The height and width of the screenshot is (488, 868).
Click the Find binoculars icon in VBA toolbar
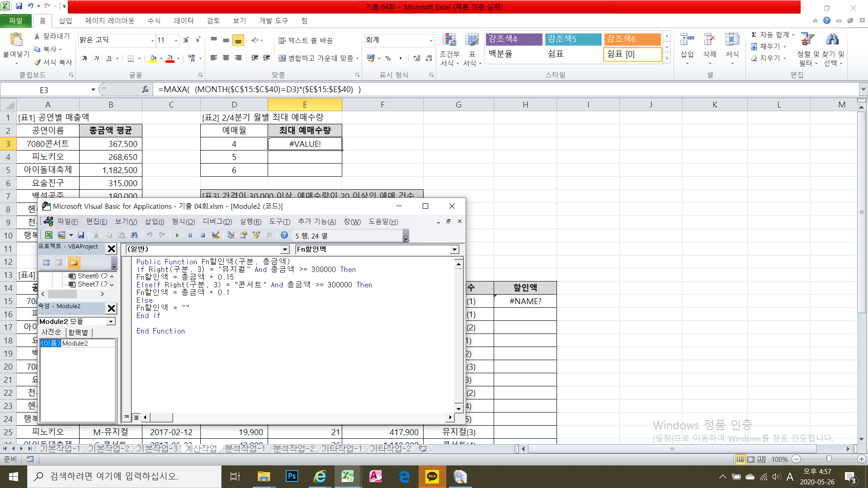134,235
